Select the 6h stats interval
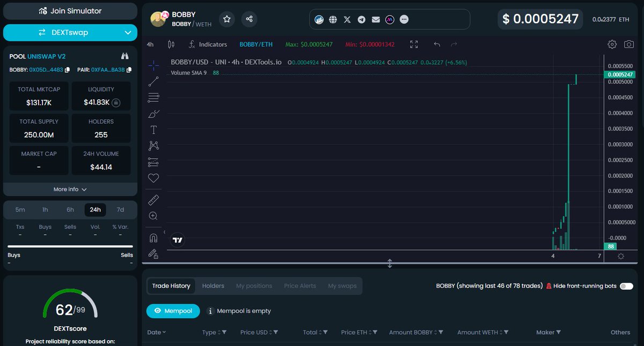 (x=70, y=210)
